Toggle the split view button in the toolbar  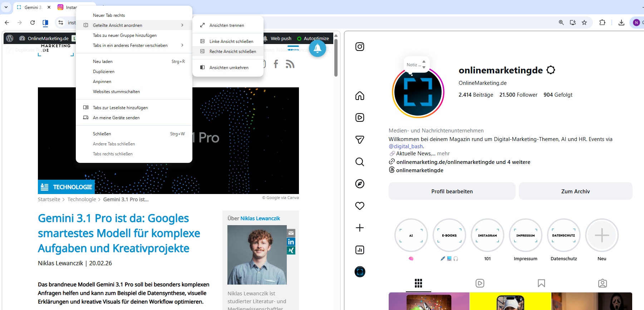point(45,23)
